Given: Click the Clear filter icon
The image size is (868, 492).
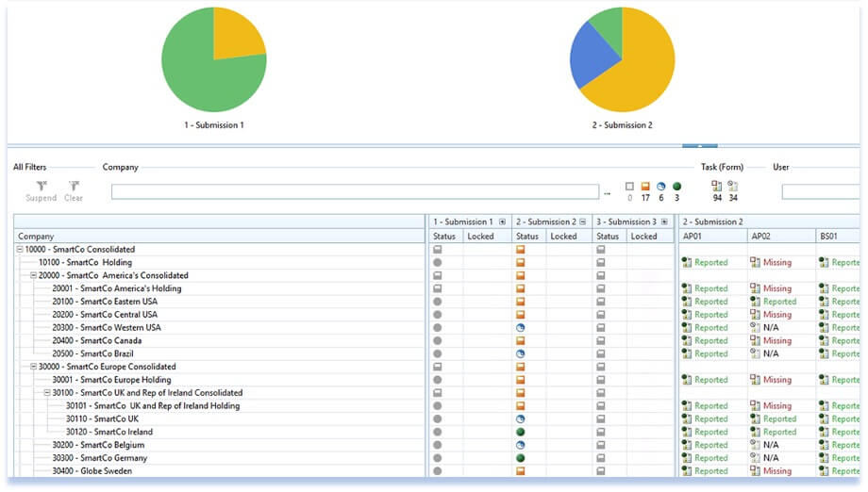Looking at the screenshot, I should coord(74,186).
